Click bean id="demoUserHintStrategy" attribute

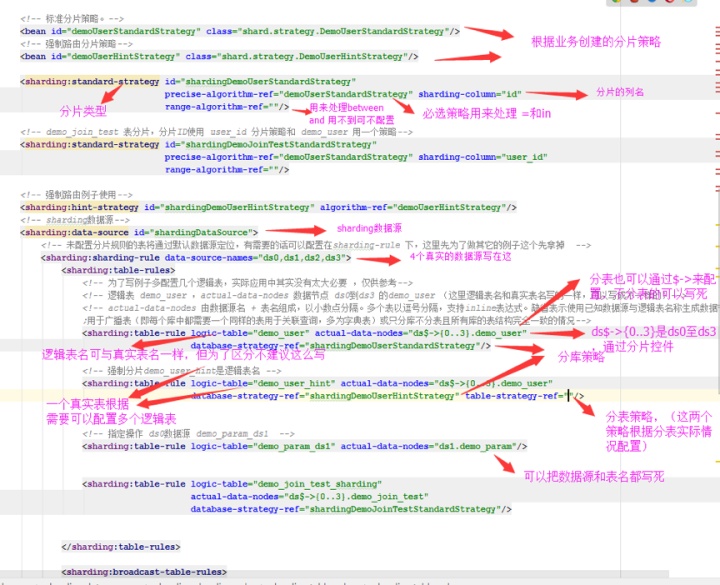click(x=115, y=56)
